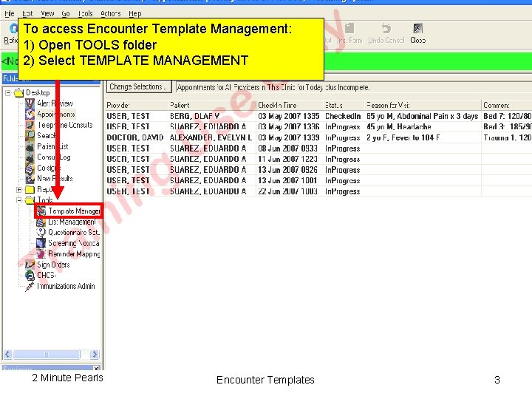This screenshot has height=399, width=532.
Task: Open the File menu
Action: pos(9,13)
